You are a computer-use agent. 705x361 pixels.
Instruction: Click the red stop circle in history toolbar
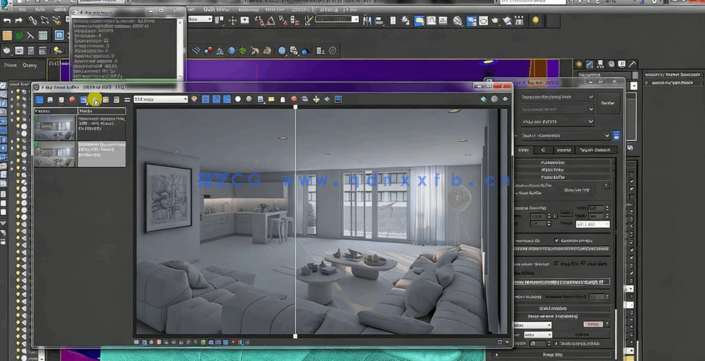click(72, 99)
